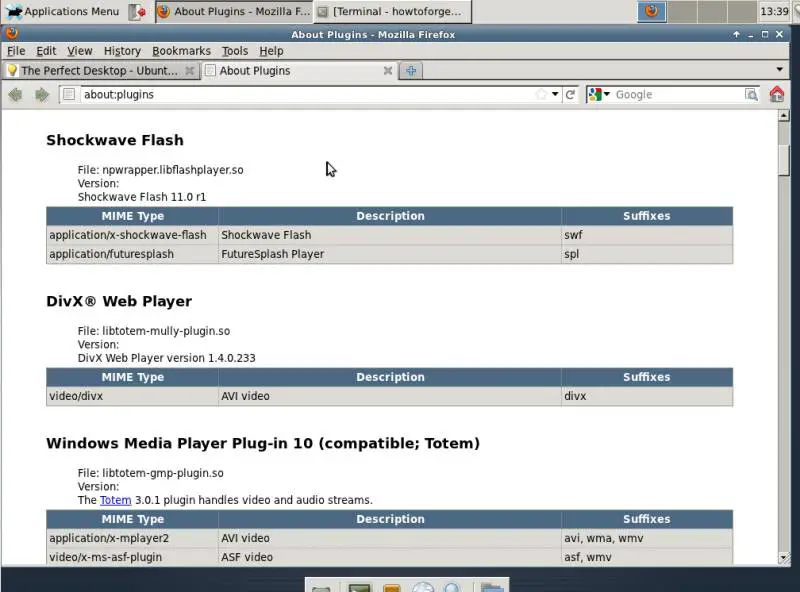The width and height of the screenshot is (800, 592).
Task: Open the list all tabs dropdown
Action: pyautogui.click(x=779, y=69)
